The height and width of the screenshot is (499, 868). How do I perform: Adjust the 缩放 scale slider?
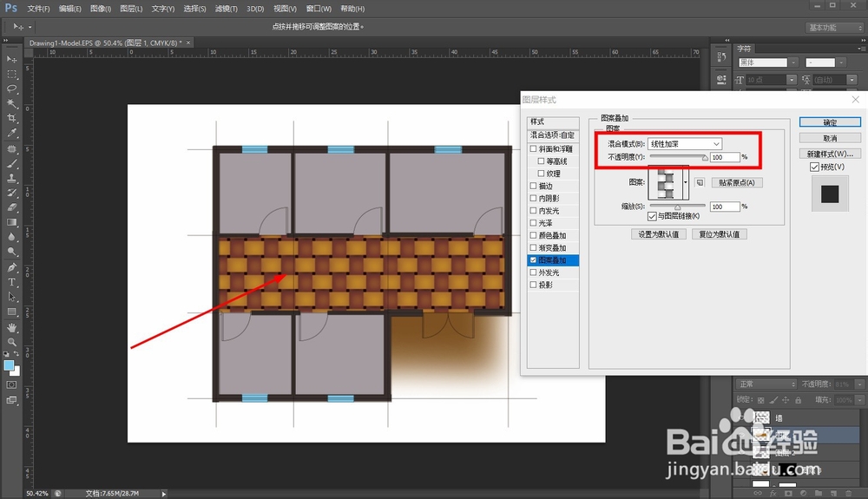[678, 207]
